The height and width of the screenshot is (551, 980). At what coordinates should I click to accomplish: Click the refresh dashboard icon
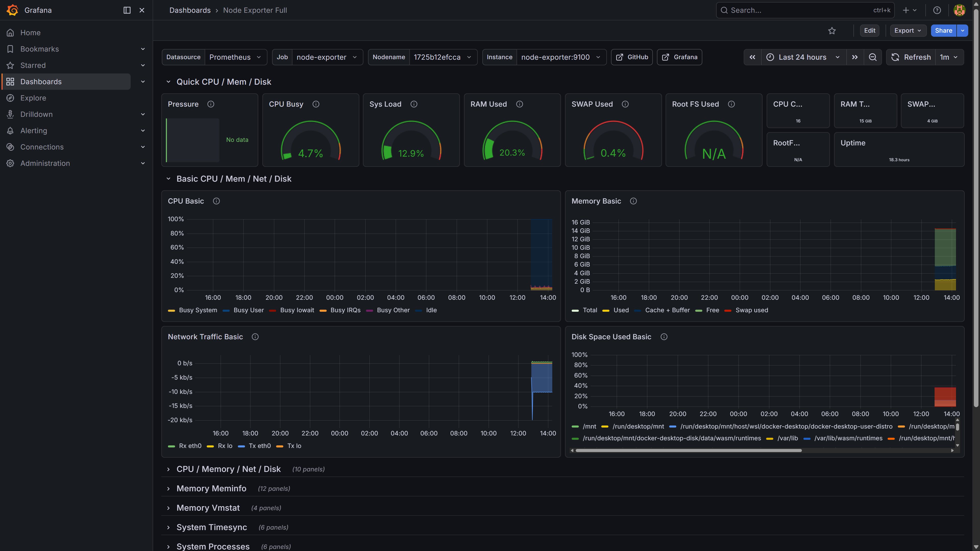[x=895, y=57]
